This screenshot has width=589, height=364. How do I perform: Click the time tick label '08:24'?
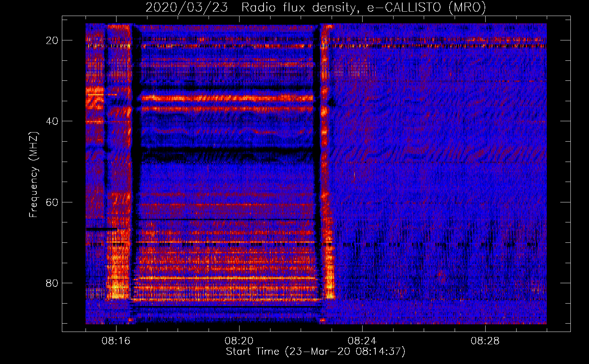(362, 341)
